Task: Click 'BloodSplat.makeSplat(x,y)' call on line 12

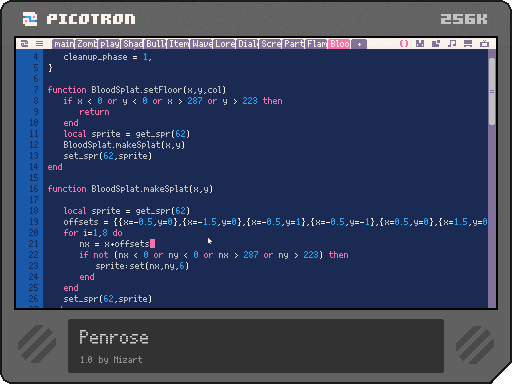Action: [x=124, y=145]
